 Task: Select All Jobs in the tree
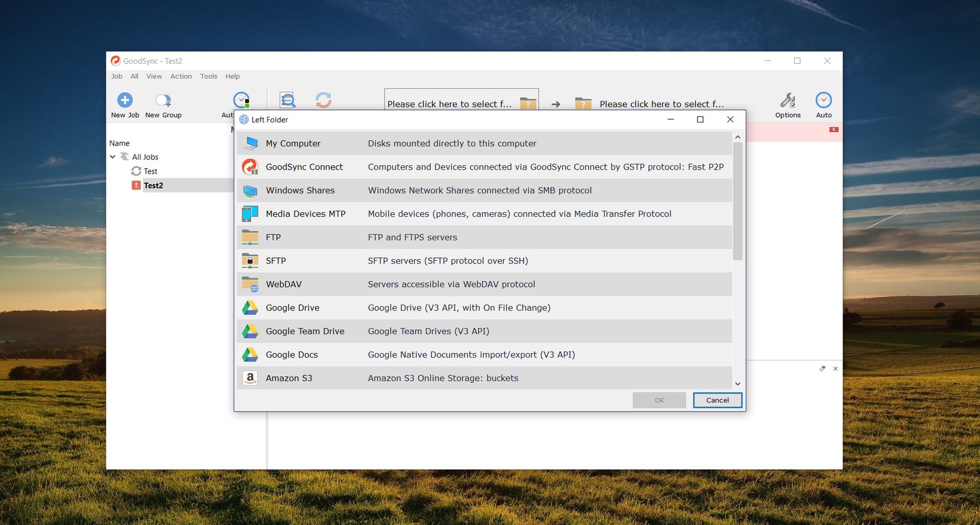pos(145,157)
